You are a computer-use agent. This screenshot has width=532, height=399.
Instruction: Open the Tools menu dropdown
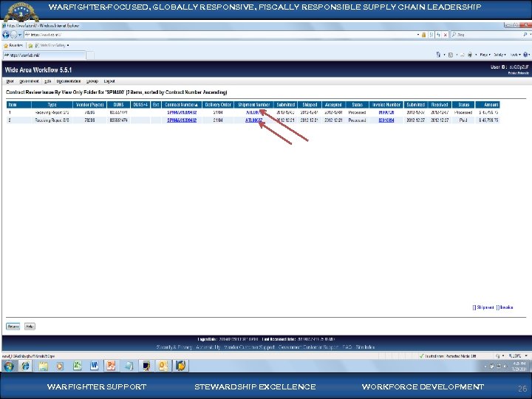click(x=515, y=55)
